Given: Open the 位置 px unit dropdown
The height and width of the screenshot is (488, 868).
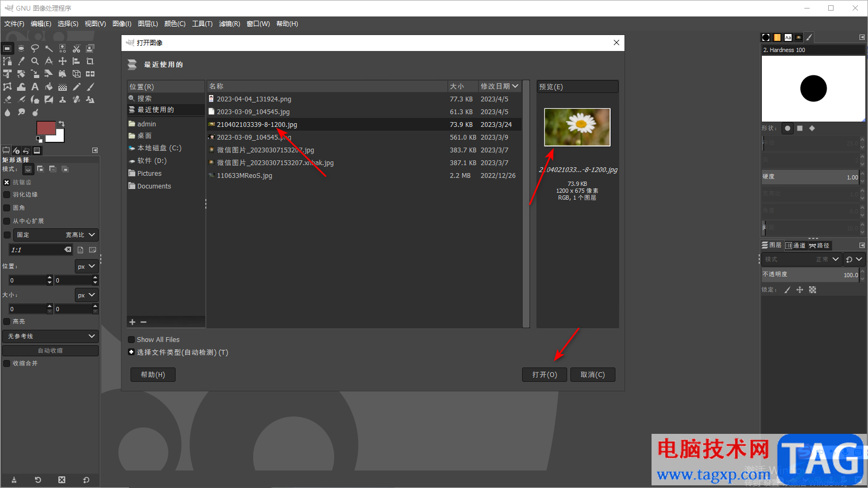Looking at the screenshot, I should pyautogui.click(x=86, y=267).
